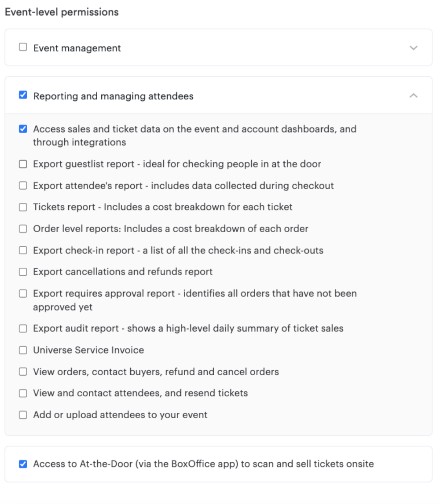
Task: Enable Export guestlist report permission
Action: point(23,164)
